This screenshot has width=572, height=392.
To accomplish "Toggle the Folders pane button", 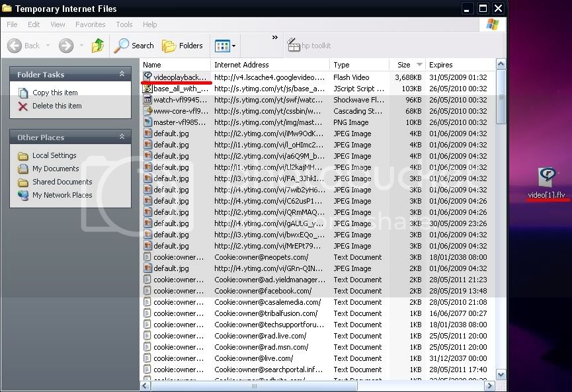I will [183, 46].
